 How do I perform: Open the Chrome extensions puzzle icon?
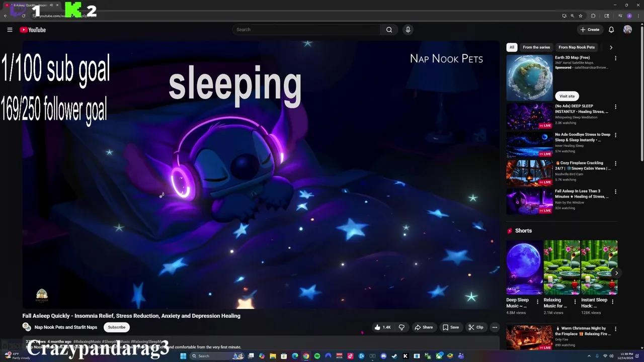593,16
